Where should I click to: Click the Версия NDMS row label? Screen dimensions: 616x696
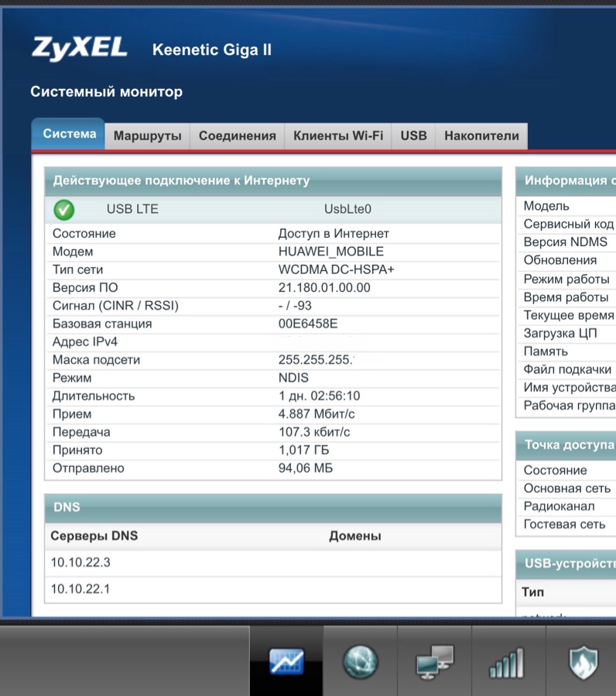[566, 242]
